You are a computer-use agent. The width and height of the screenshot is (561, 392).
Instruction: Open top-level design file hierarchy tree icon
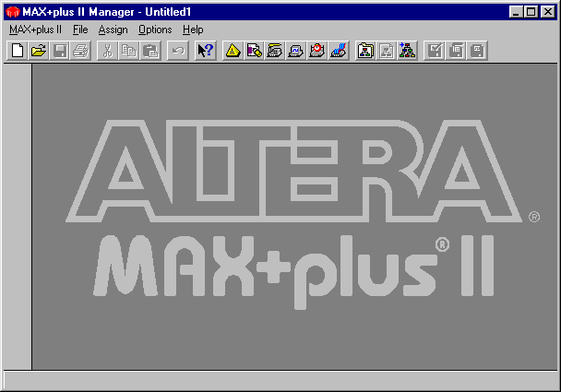(x=408, y=51)
